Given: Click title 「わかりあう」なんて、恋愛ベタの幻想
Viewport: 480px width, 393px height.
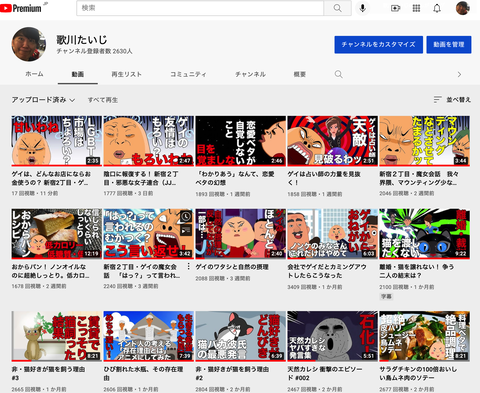Looking at the screenshot, I should pos(235,178).
